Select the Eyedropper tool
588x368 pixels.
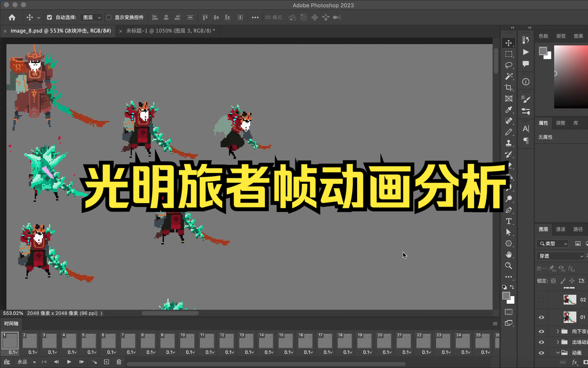tap(509, 110)
